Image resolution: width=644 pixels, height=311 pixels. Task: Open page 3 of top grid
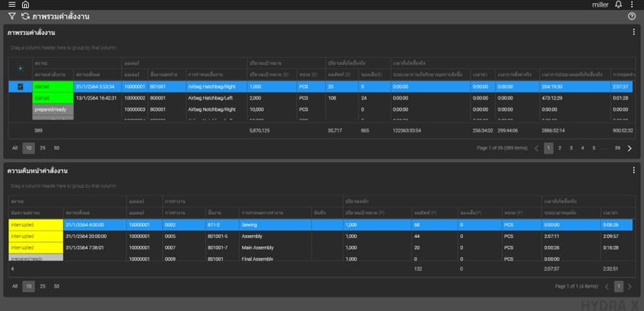point(571,149)
